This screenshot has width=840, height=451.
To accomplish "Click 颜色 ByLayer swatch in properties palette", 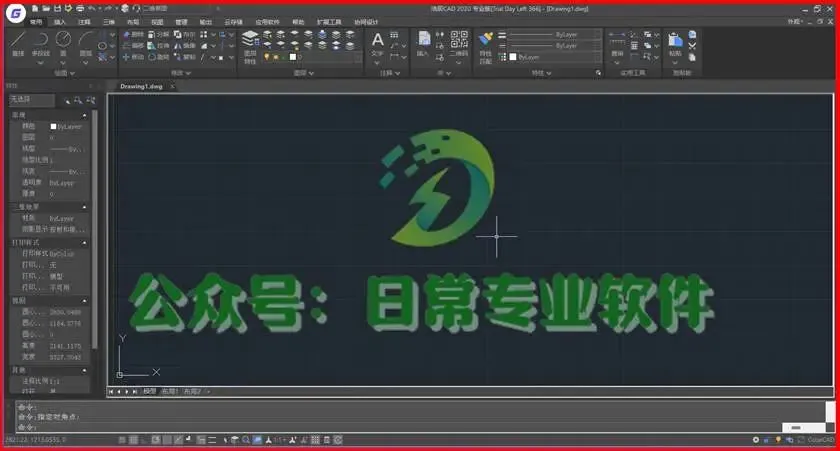I will tap(53, 126).
